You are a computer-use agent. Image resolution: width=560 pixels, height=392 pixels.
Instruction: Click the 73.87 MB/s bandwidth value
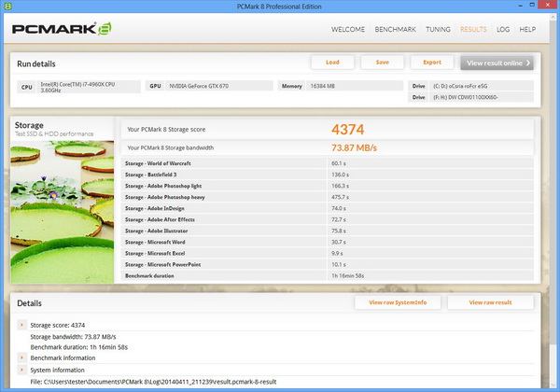click(354, 147)
